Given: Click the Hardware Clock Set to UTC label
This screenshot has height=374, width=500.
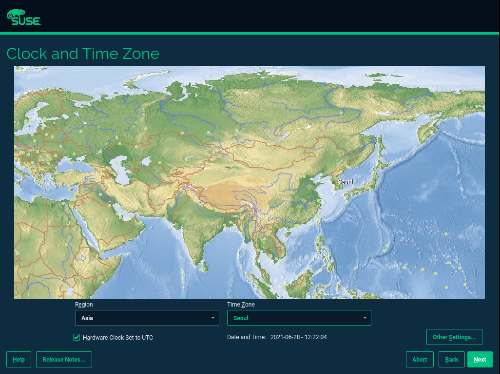Looking at the screenshot, I should [x=118, y=337].
